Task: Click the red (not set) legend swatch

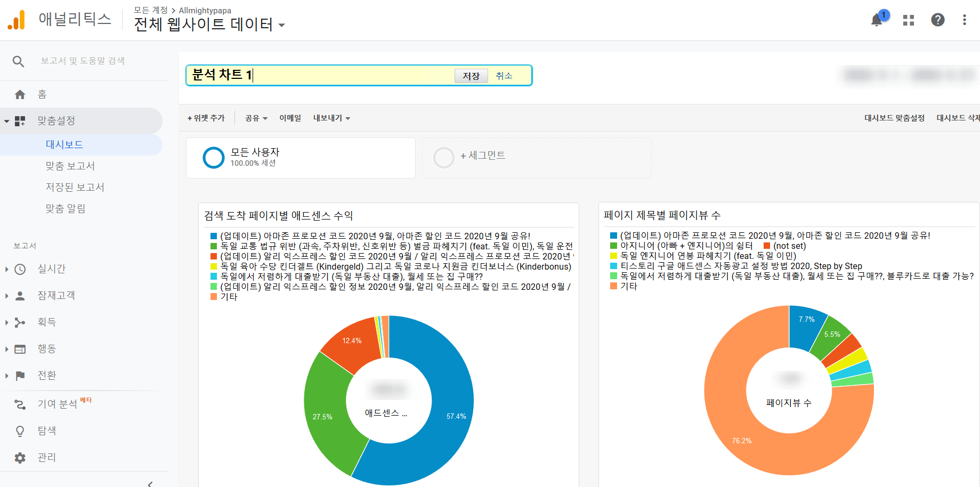Action: (x=767, y=246)
